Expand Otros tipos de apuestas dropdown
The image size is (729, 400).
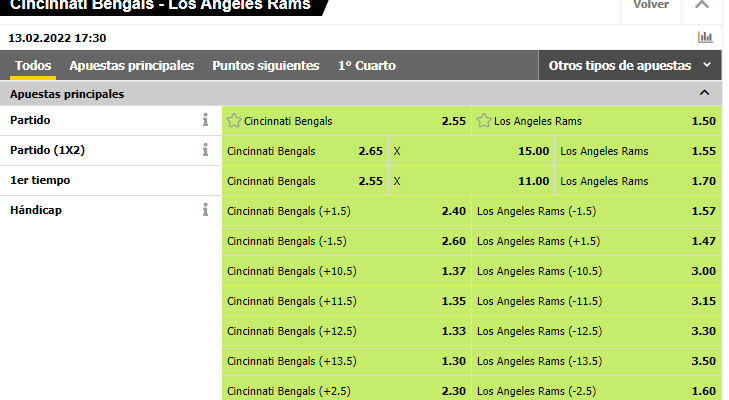(630, 66)
